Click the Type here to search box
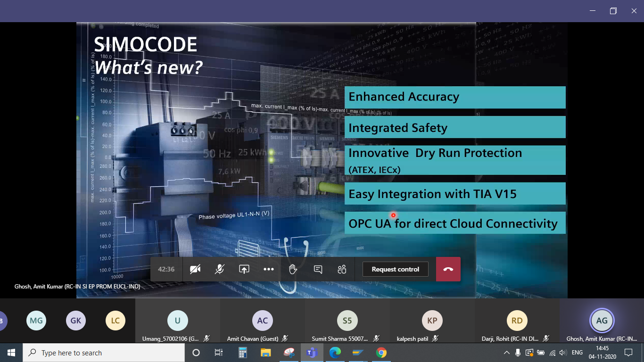This screenshot has height=362, width=644. (x=103, y=353)
